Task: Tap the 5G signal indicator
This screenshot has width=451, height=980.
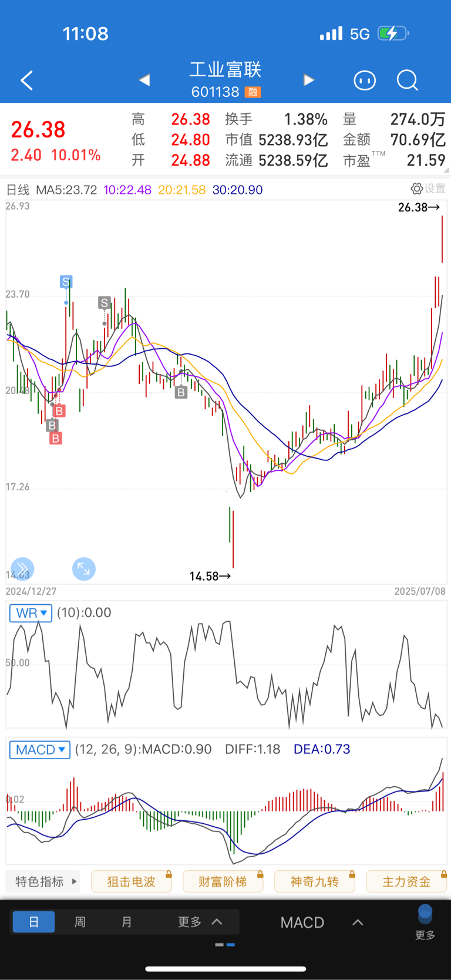Action: pos(359,34)
